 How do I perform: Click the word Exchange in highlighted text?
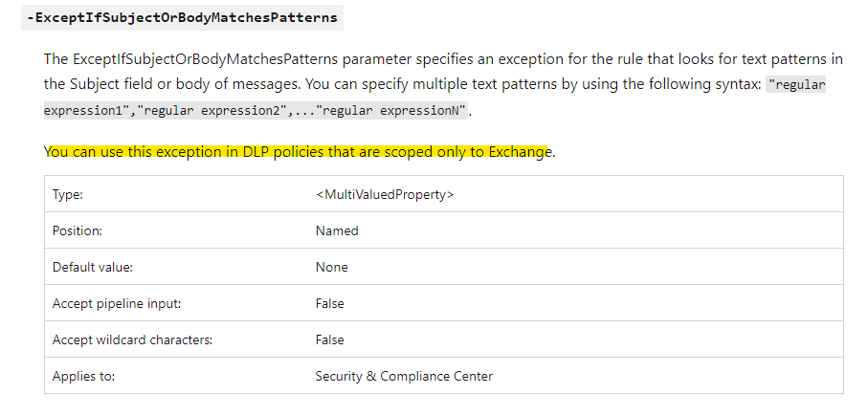pyautogui.click(x=521, y=152)
